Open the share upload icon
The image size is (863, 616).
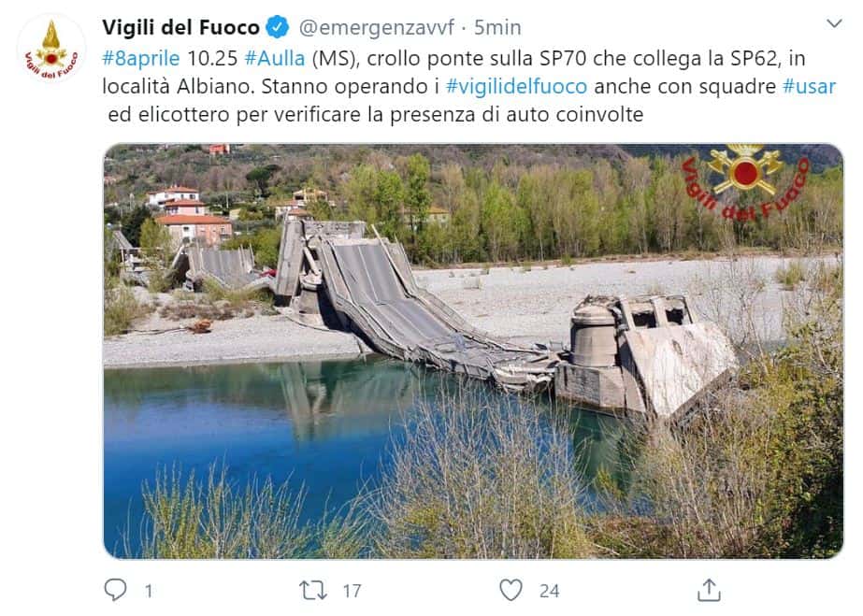(x=709, y=590)
